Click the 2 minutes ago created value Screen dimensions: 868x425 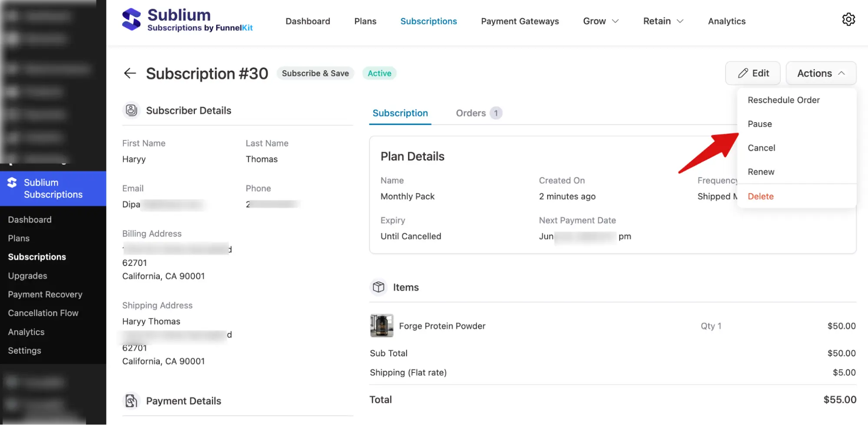point(567,196)
